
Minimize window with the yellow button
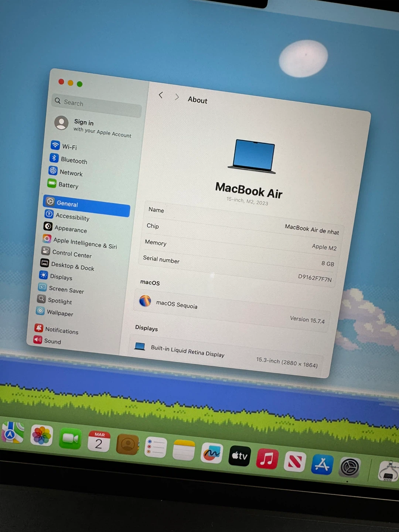(x=71, y=83)
